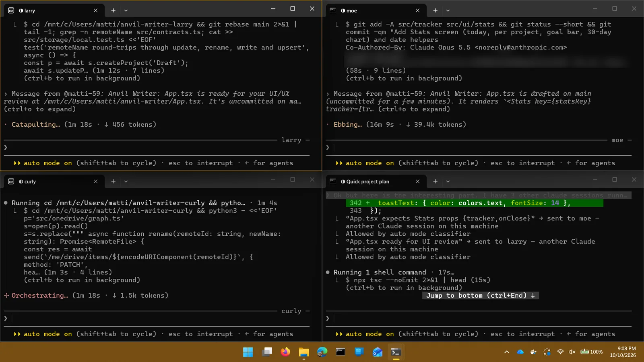Close the larry tab
Screen dimensions: 644x362
point(95,10)
